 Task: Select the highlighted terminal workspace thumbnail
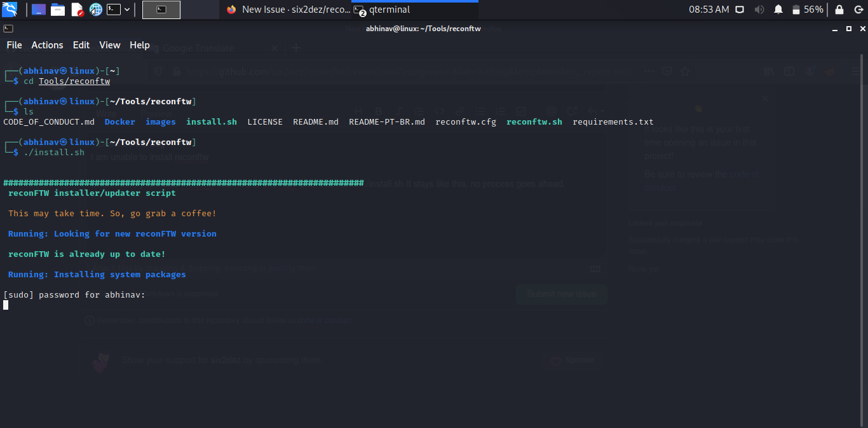pos(161,10)
